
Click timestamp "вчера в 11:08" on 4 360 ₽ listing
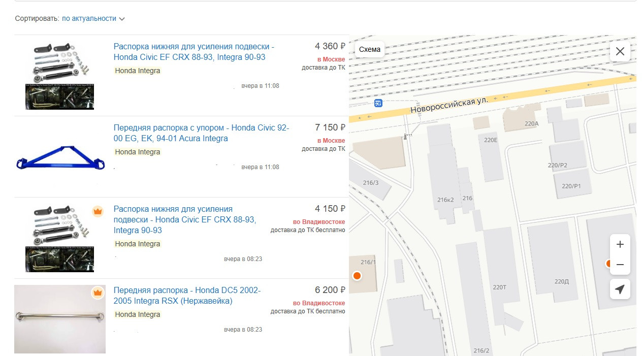tap(260, 86)
